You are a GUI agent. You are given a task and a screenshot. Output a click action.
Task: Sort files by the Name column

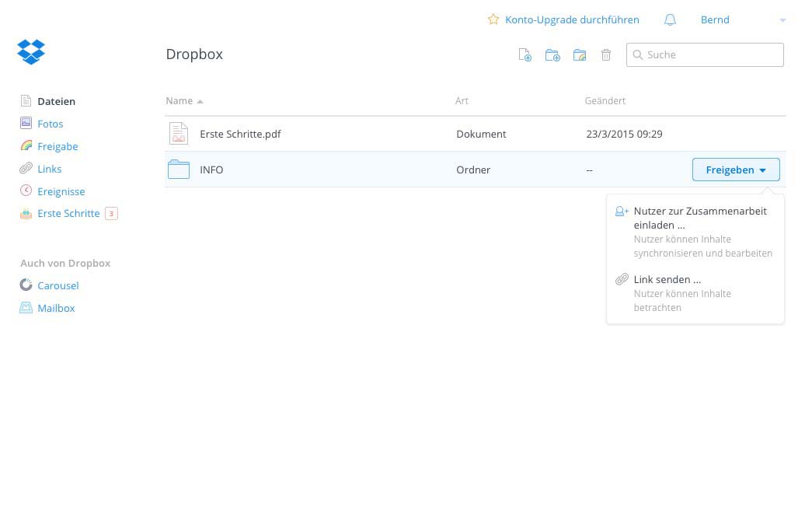pyautogui.click(x=179, y=101)
